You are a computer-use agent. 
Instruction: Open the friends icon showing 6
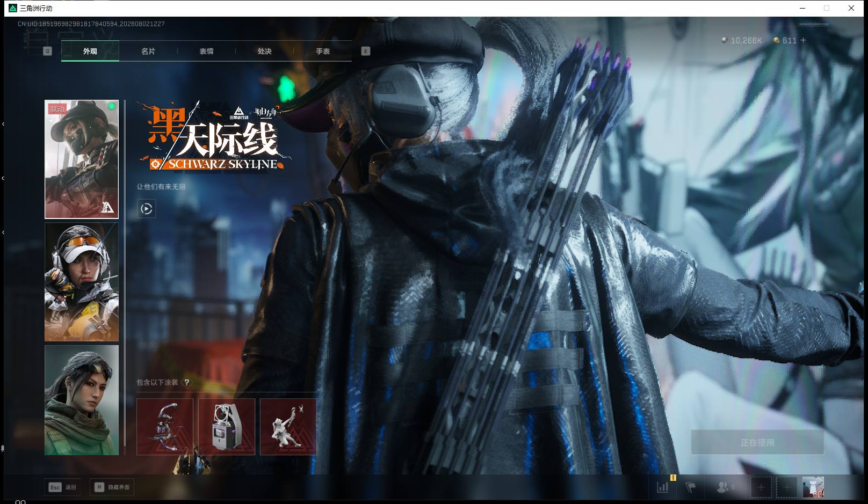tap(726, 487)
